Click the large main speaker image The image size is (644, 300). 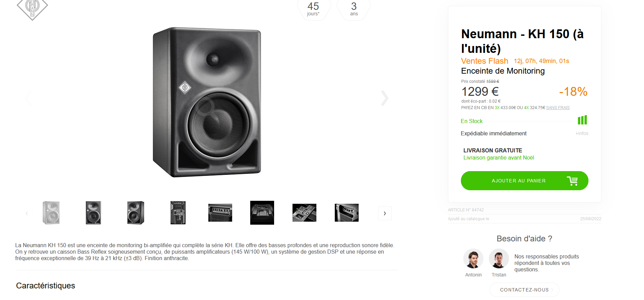tap(207, 102)
